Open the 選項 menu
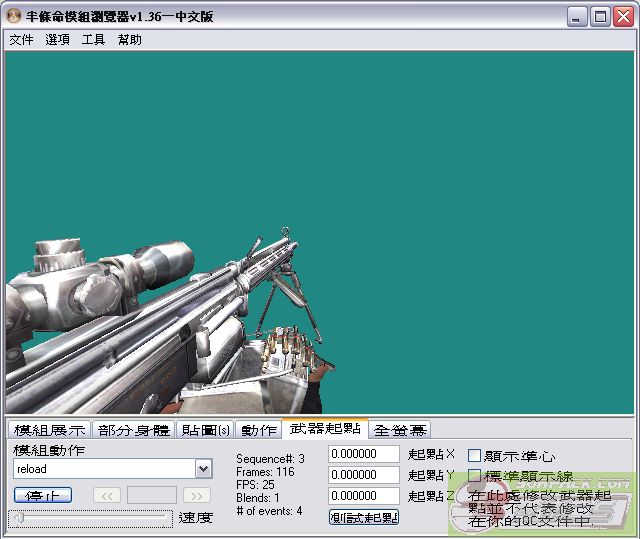640x539 pixels. click(57, 40)
